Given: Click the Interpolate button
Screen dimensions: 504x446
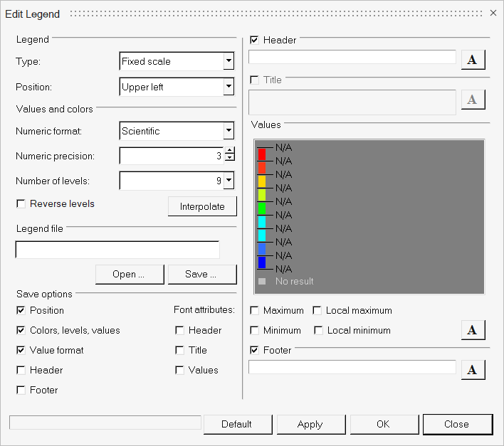Looking at the screenshot, I should (202, 206).
